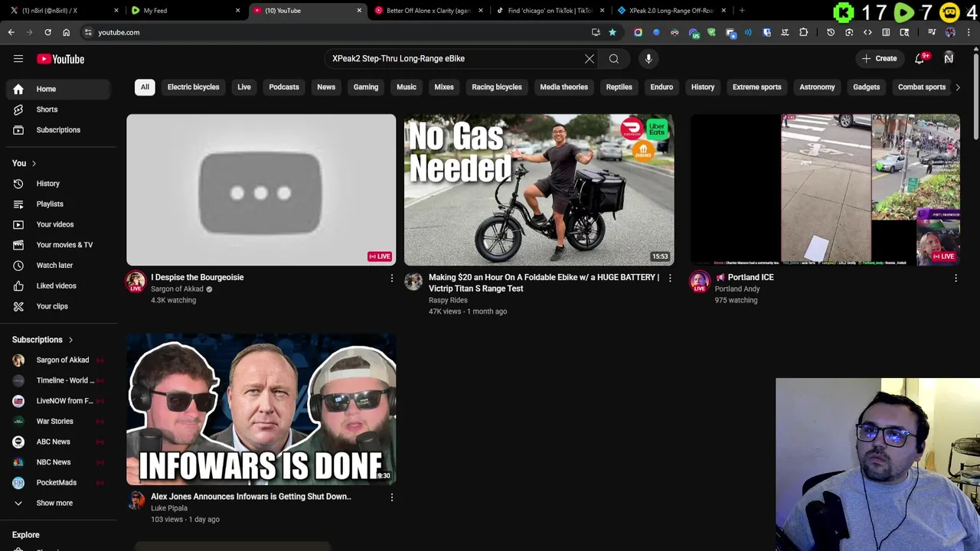Clear the search box with the X icon
Screen dimensions: 980x551
[x=590, y=58]
